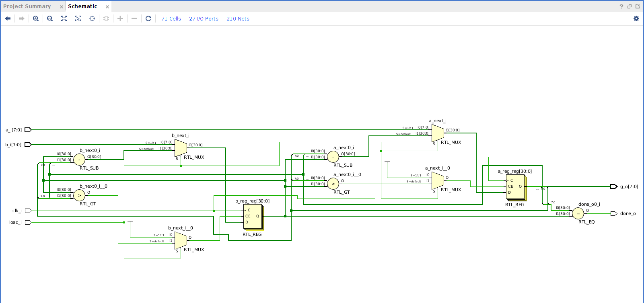Open the 71 Cells link
The image size is (644, 303).
pyautogui.click(x=171, y=19)
